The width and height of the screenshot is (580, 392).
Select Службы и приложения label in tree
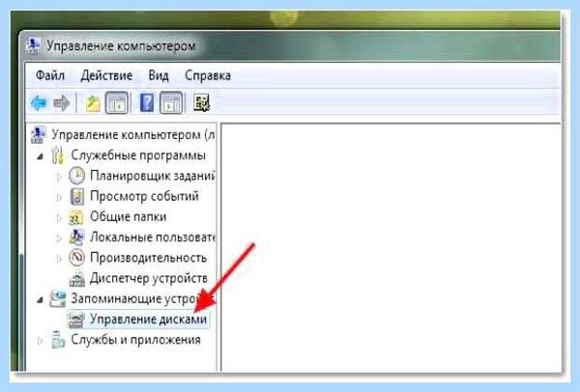point(135,340)
